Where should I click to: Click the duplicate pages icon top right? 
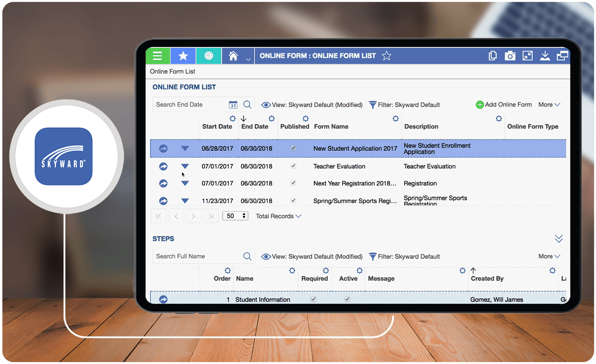493,56
